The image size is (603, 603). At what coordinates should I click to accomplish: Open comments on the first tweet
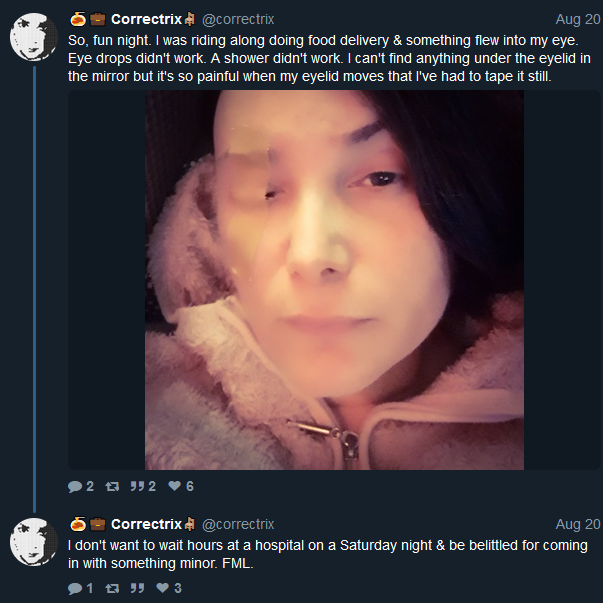click(x=81, y=486)
